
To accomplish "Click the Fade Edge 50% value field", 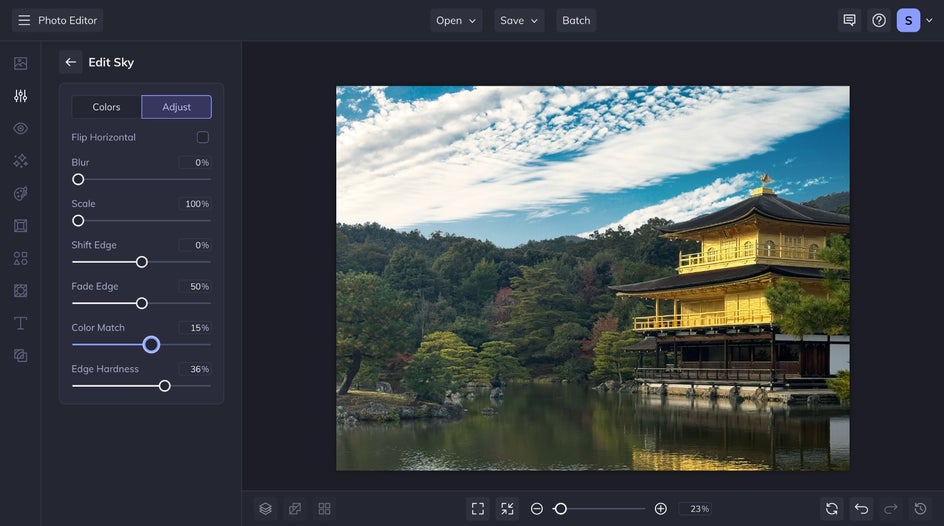I will (194, 286).
